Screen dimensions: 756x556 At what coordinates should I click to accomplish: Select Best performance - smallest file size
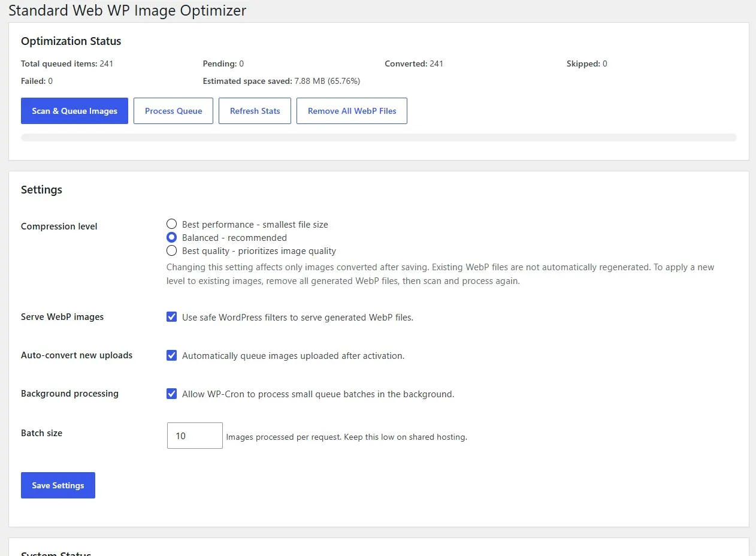[x=172, y=225]
